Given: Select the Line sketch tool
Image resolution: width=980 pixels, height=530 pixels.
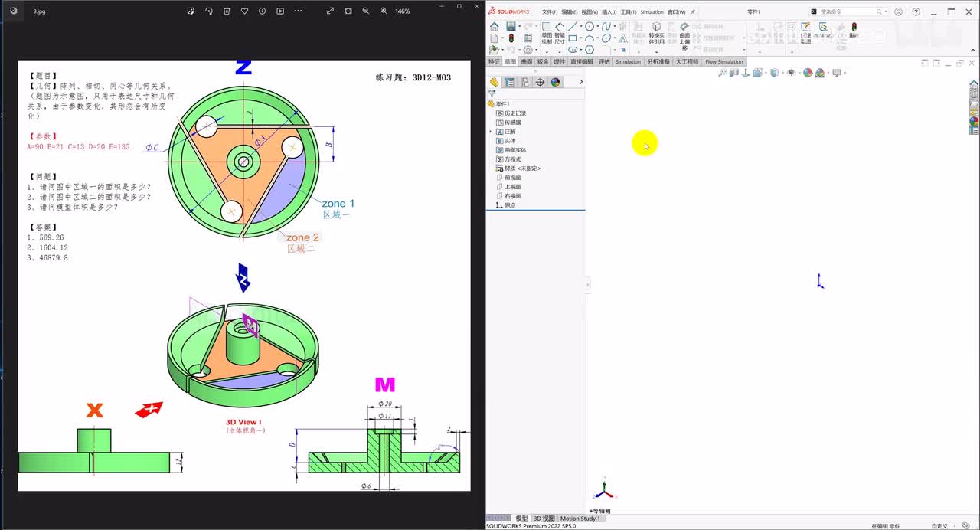Looking at the screenshot, I should point(572,27).
